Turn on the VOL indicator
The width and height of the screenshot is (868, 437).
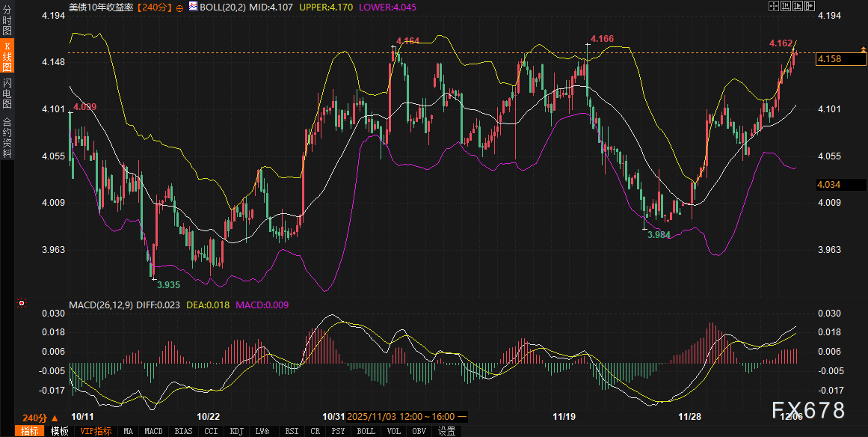(393, 431)
